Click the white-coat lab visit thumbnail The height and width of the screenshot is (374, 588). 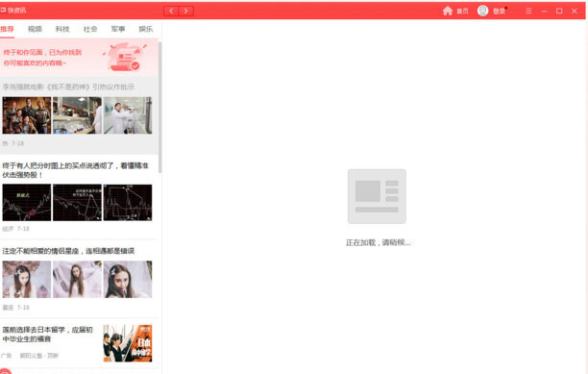click(128, 115)
